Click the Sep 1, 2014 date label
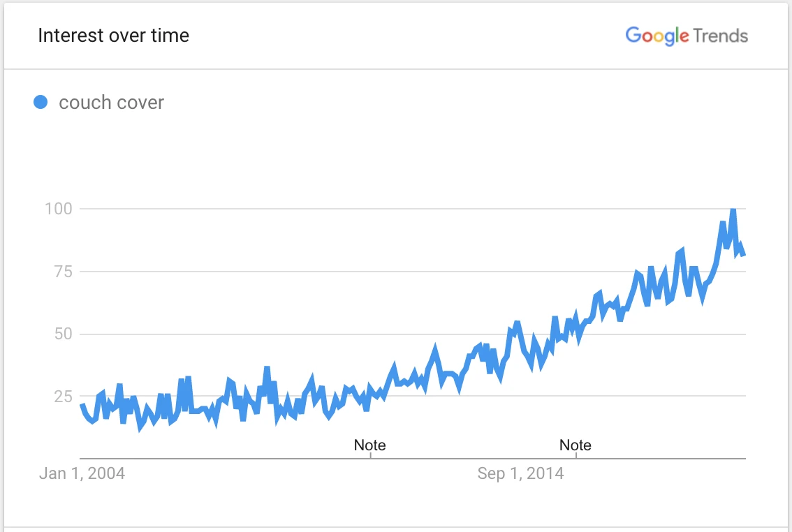The height and width of the screenshot is (532, 792). pos(521,473)
